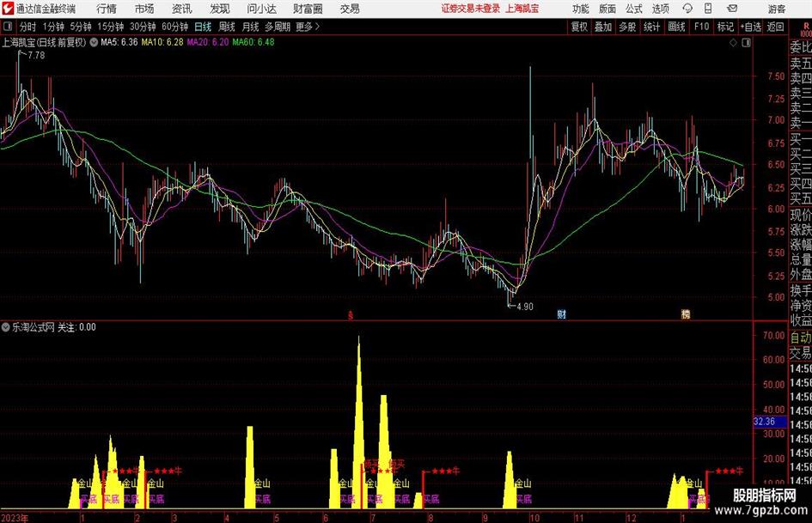Open the customer service headset icon
This screenshot has width=812, height=523.
(687, 9)
